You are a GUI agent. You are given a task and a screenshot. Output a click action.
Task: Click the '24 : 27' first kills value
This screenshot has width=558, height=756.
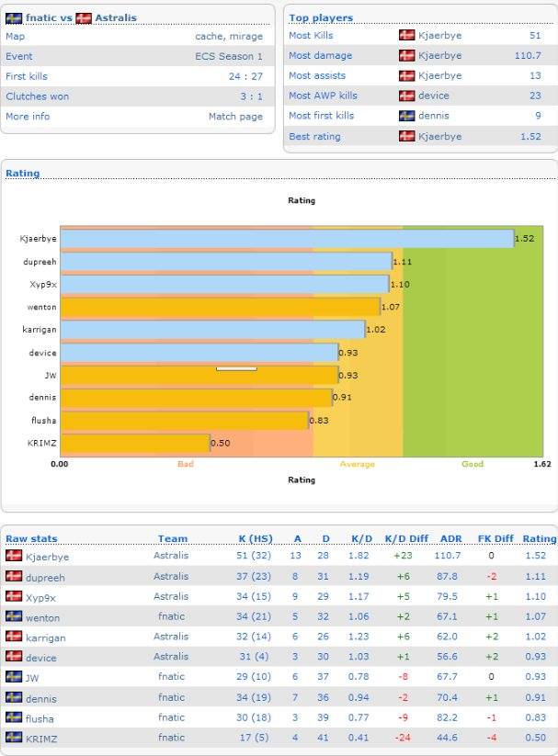click(x=245, y=76)
